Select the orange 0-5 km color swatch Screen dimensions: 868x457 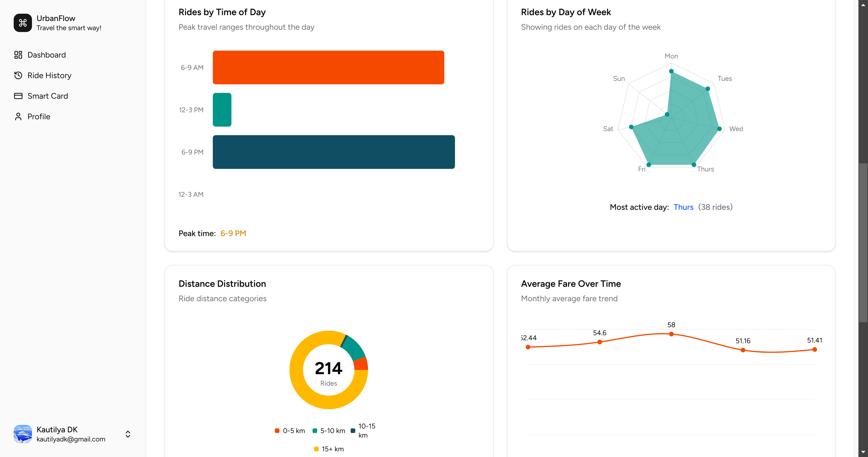pos(277,430)
